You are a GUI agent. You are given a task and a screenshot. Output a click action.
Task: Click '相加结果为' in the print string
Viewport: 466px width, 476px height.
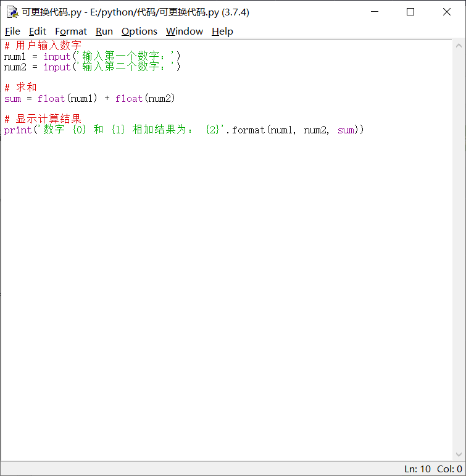pyautogui.click(x=159, y=130)
